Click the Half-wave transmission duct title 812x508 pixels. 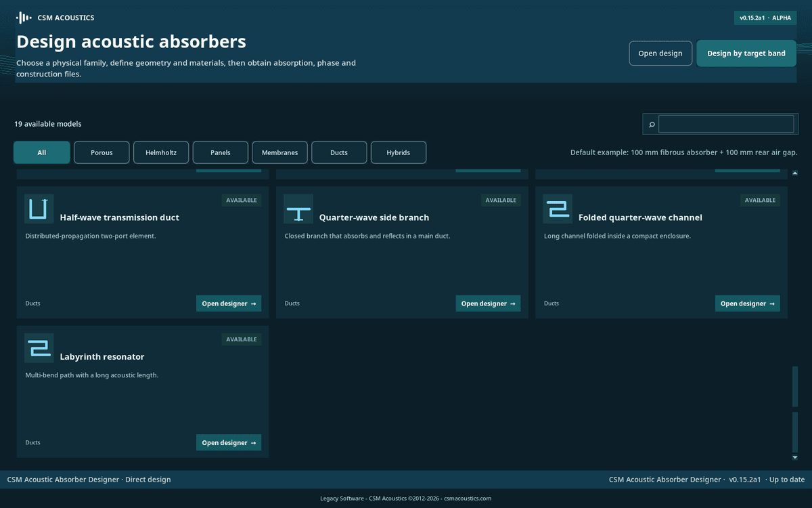click(120, 217)
